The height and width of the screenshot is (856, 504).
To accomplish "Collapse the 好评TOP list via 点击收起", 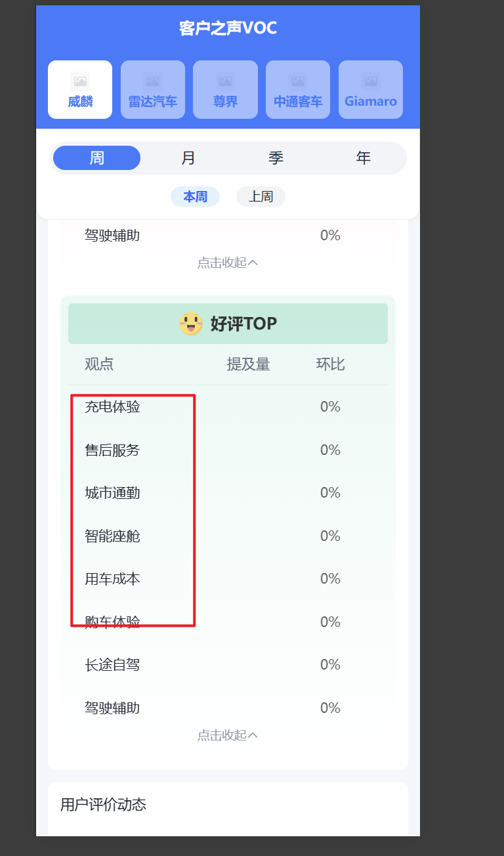I will [228, 735].
